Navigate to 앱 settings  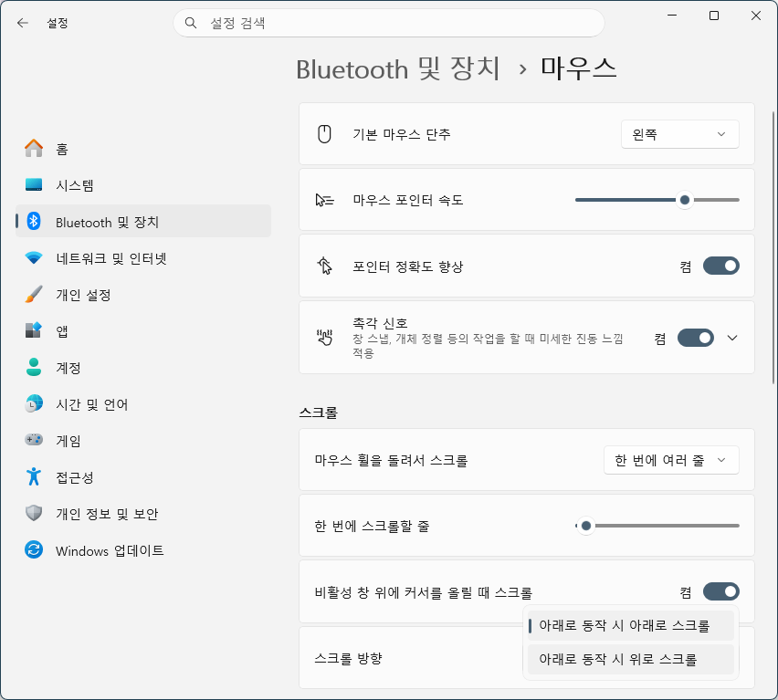[143, 330]
